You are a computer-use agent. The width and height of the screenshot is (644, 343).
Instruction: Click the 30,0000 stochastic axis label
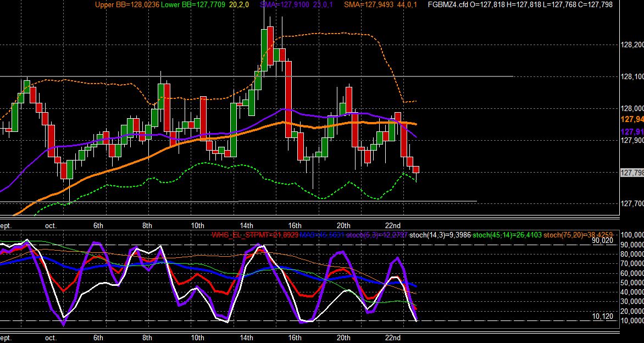[632, 302]
